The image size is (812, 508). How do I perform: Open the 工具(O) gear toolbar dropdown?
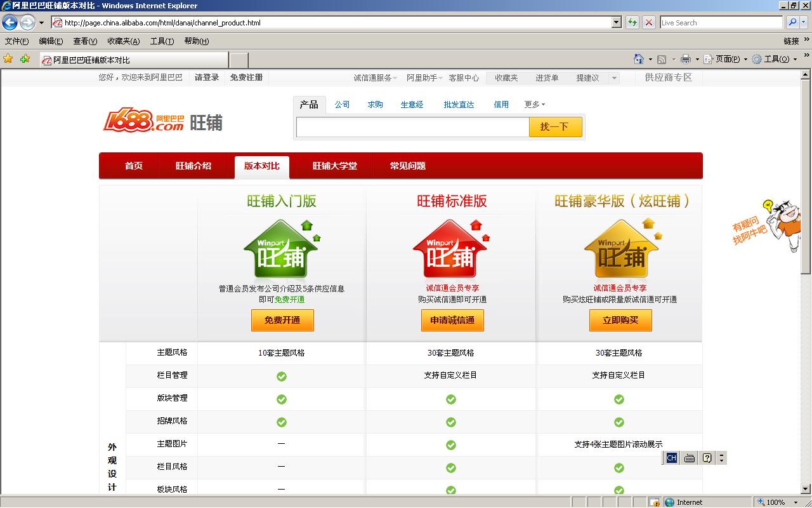click(774, 59)
